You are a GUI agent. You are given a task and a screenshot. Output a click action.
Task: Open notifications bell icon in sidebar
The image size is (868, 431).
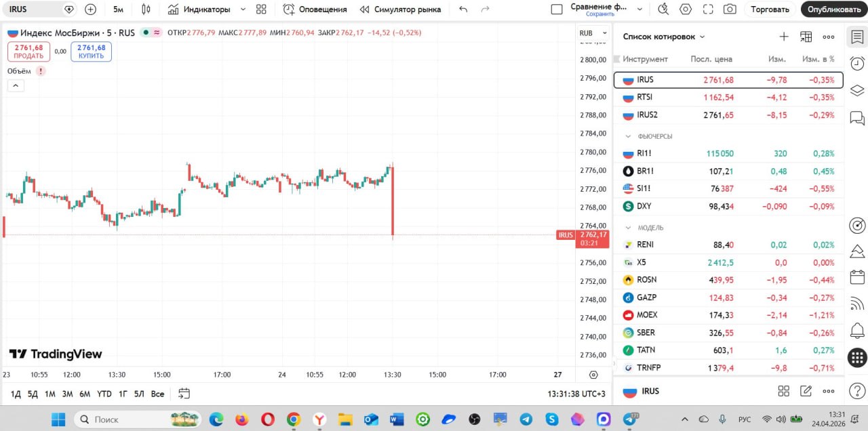pyautogui.click(x=857, y=330)
